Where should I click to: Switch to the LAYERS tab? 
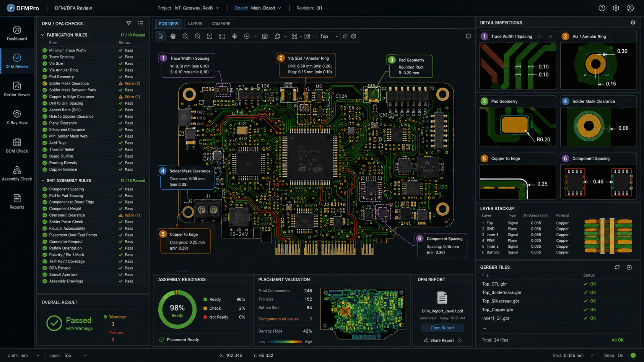195,24
